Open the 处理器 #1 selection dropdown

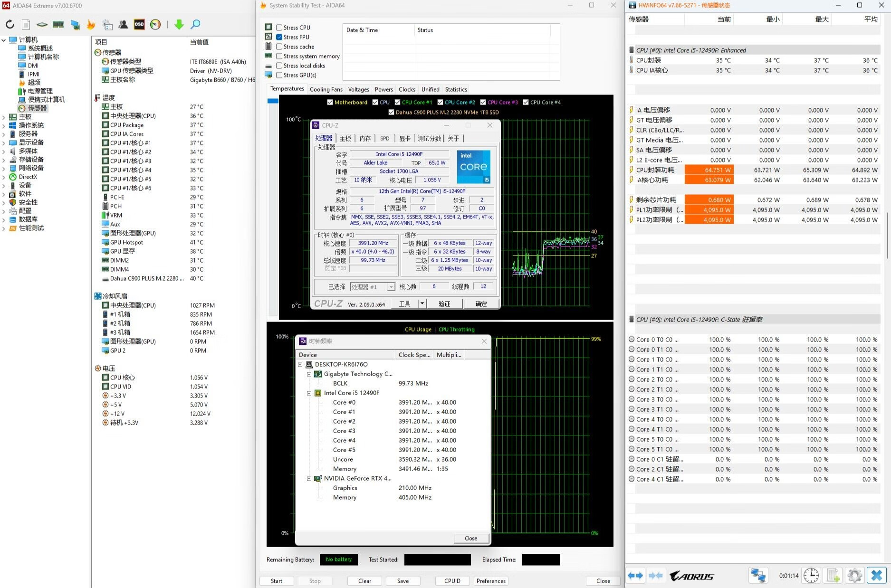coord(391,287)
